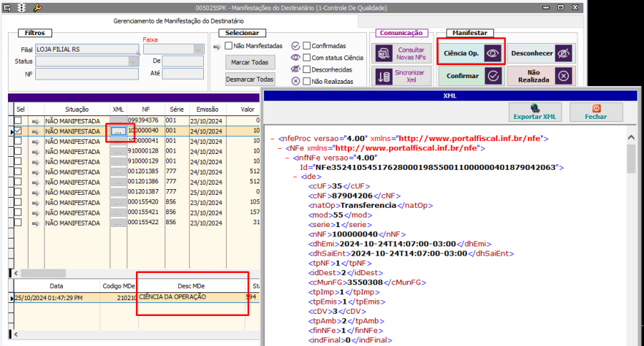Uncheck the selected row NF 100000040 checkbox
This screenshot has width=644, height=346.
pyautogui.click(x=18, y=131)
